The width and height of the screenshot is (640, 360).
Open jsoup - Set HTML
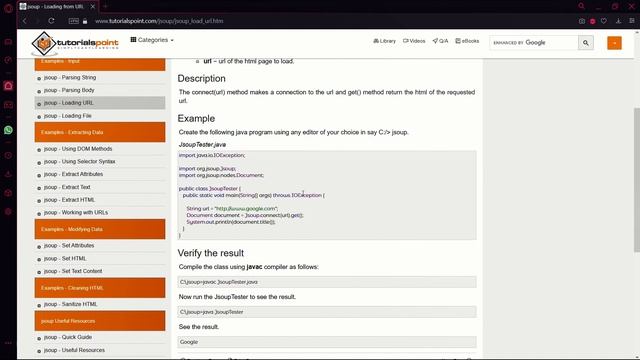tap(65, 258)
